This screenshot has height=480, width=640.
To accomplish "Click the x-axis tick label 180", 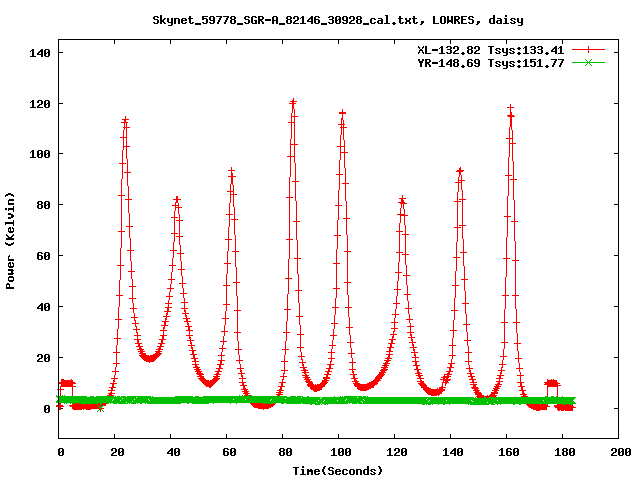I will [564, 452].
